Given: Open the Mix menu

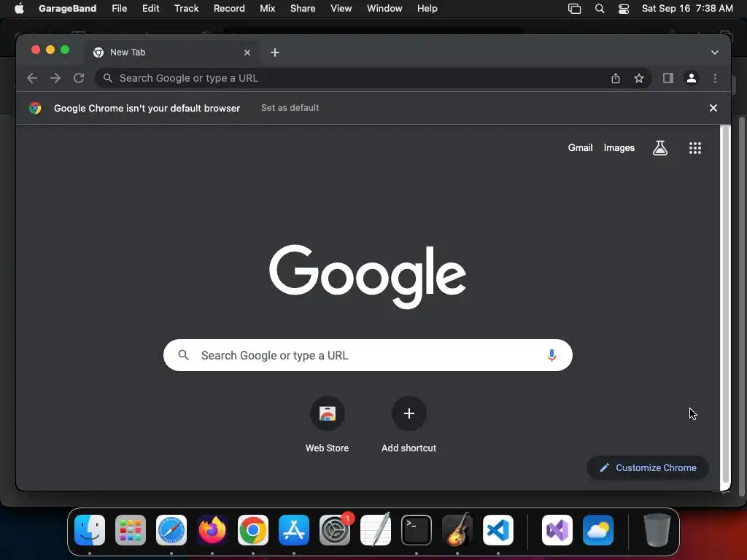Looking at the screenshot, I should (x=267, y=8).
